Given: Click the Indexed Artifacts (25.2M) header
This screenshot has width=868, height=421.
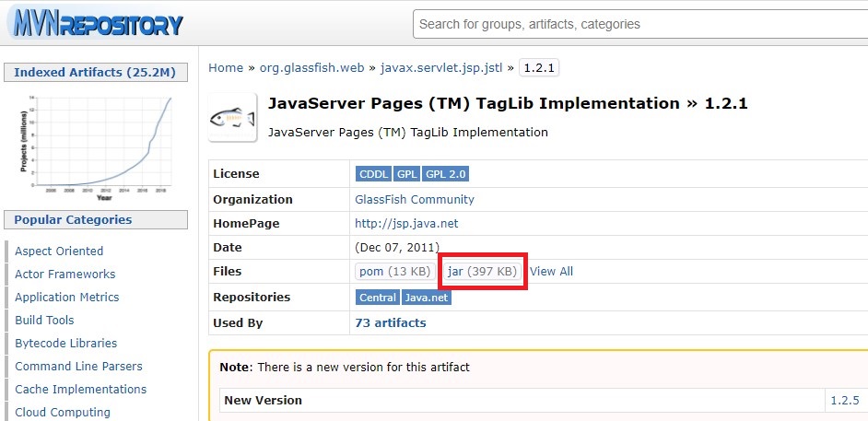Looking at the screenshot, I should pyautogui.click(x=95, y=73).
